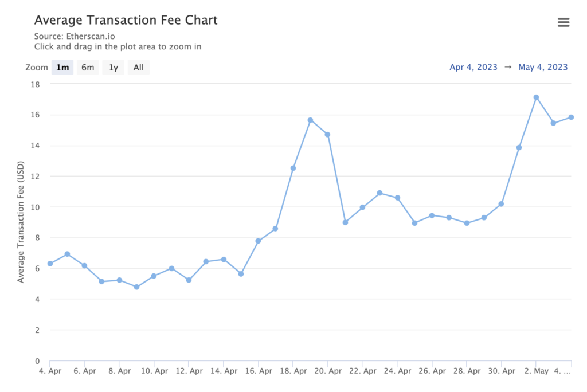Select the 1m zoom range

point(62,68)
